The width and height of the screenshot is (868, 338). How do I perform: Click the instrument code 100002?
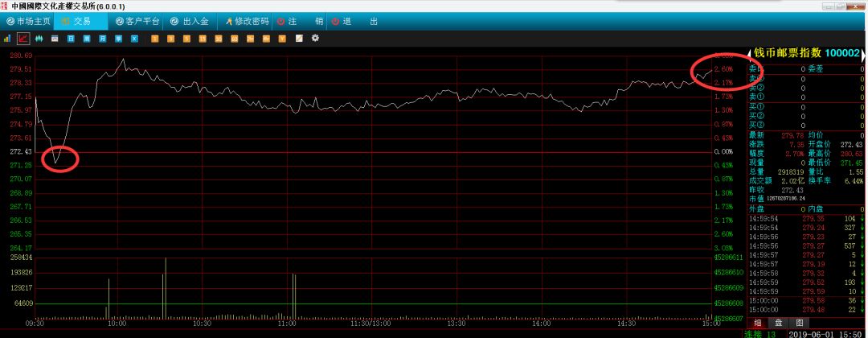point(842,53)
